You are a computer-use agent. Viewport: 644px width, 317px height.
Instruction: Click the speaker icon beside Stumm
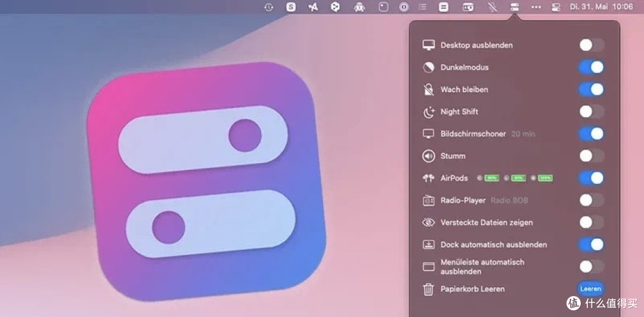click(428, 156)
